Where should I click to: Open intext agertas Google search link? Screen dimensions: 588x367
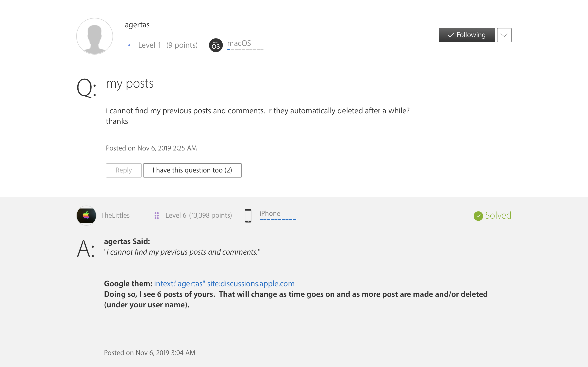224,284
